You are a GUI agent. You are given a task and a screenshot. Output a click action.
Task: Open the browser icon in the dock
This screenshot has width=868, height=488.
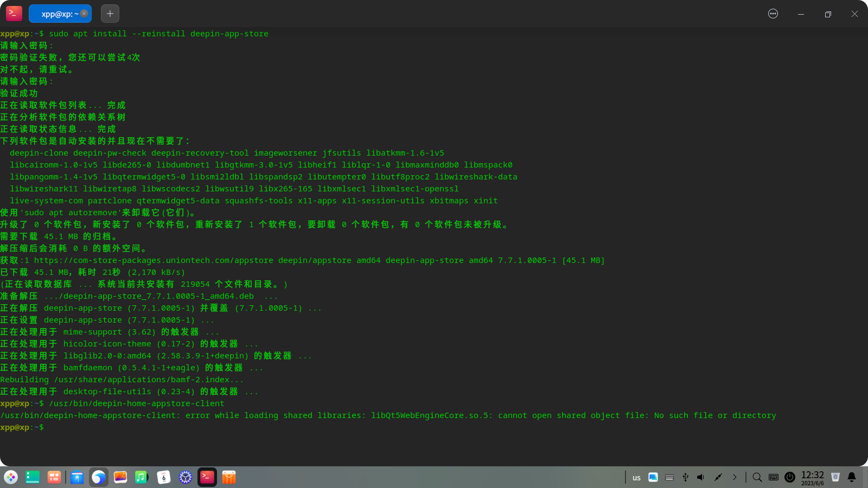(x=99, y=477)
